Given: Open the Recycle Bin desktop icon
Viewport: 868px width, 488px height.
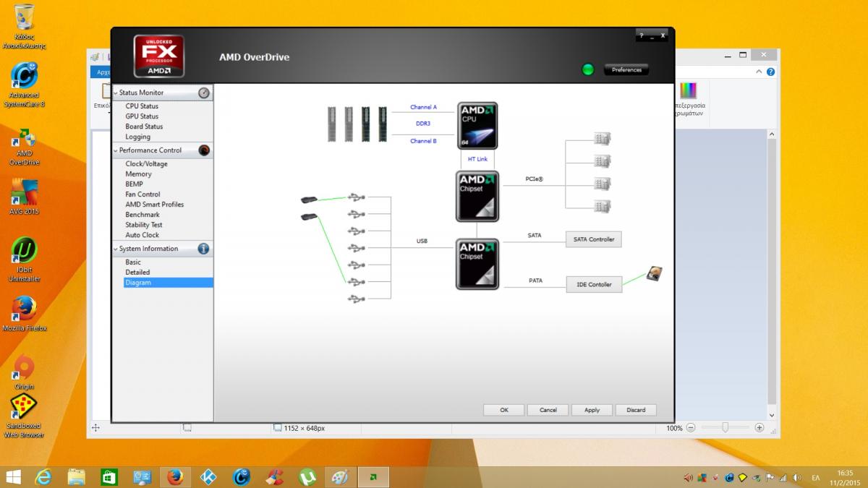Looking at the screenshot, I should pos(25,25).
